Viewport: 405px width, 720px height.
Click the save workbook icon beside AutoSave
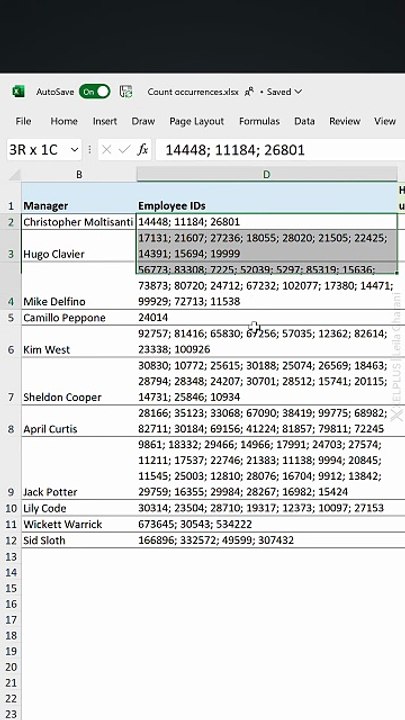pyautogui.click(x=126, y=91)
